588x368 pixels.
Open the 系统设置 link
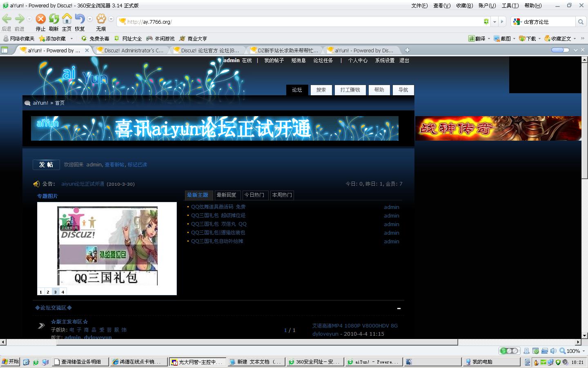385,61
